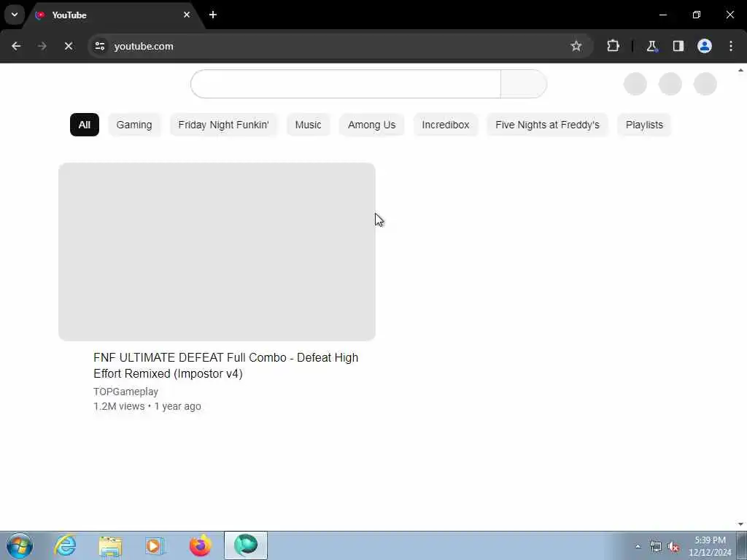The image size is (747, 560).
Task: Open the FNF ULTIMATE DEFEAT Full Combo title
Action: click(x=226, y=365)
